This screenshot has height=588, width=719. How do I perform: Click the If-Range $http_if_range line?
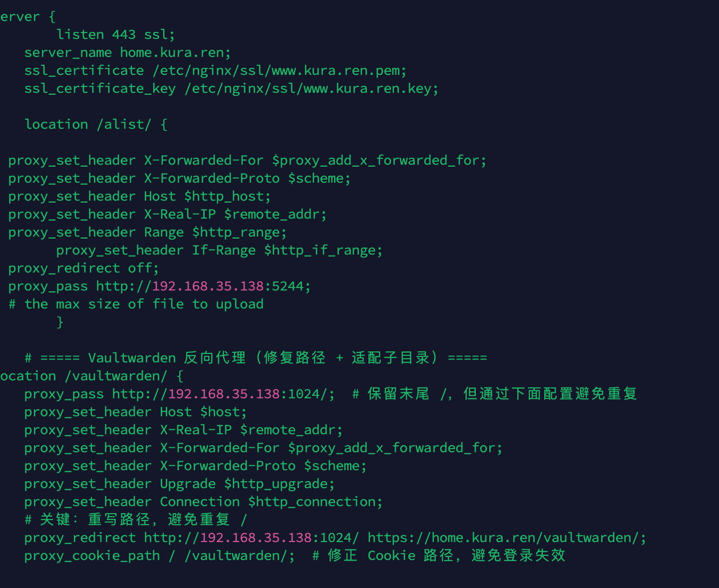(219, 250)
